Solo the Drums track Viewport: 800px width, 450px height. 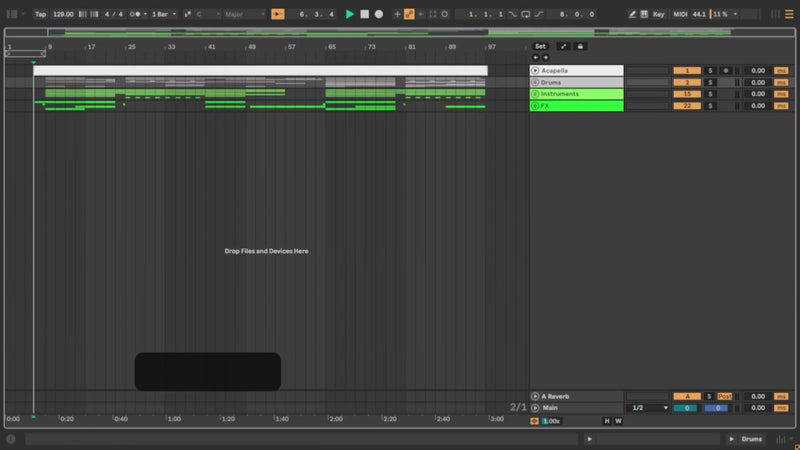[711, 82]
